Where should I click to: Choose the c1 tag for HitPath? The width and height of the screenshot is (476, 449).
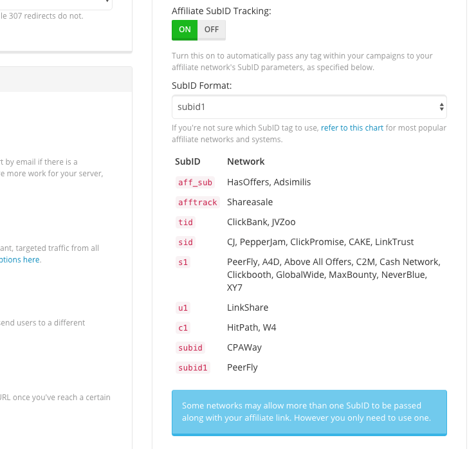[183, 328]
